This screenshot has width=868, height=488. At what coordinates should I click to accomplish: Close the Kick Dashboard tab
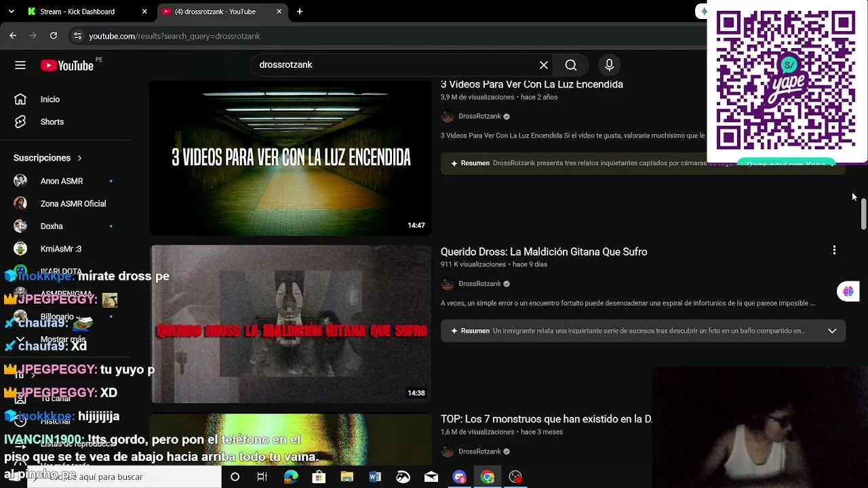(144, 12)
